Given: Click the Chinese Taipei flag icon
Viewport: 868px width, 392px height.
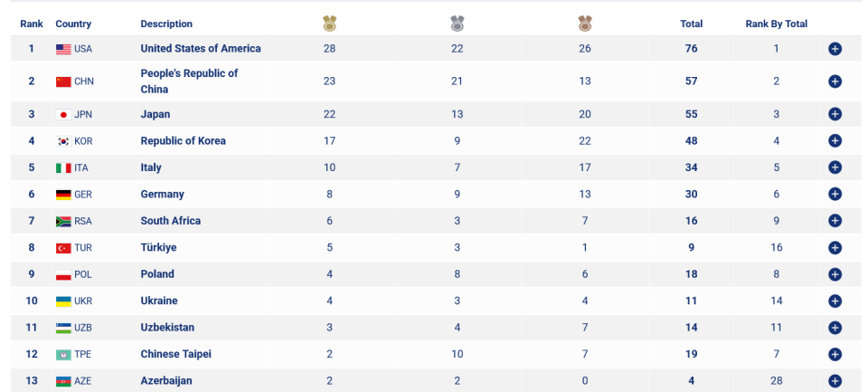Looking at the screenshot, I should point(63,354).
